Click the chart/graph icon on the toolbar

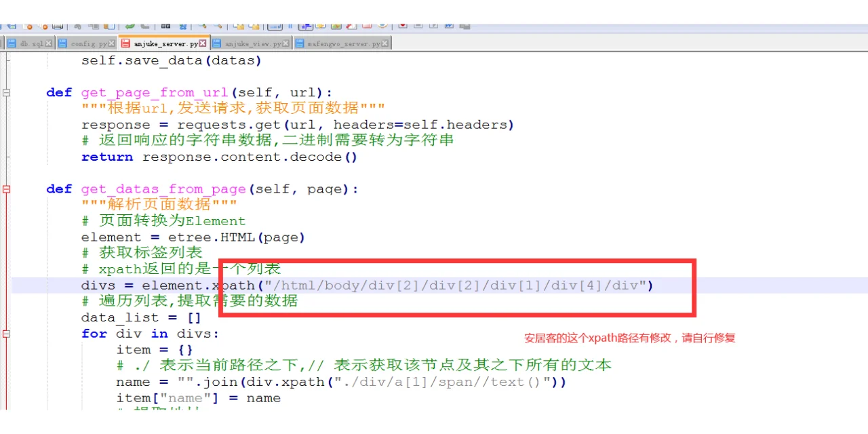point(336,26)
